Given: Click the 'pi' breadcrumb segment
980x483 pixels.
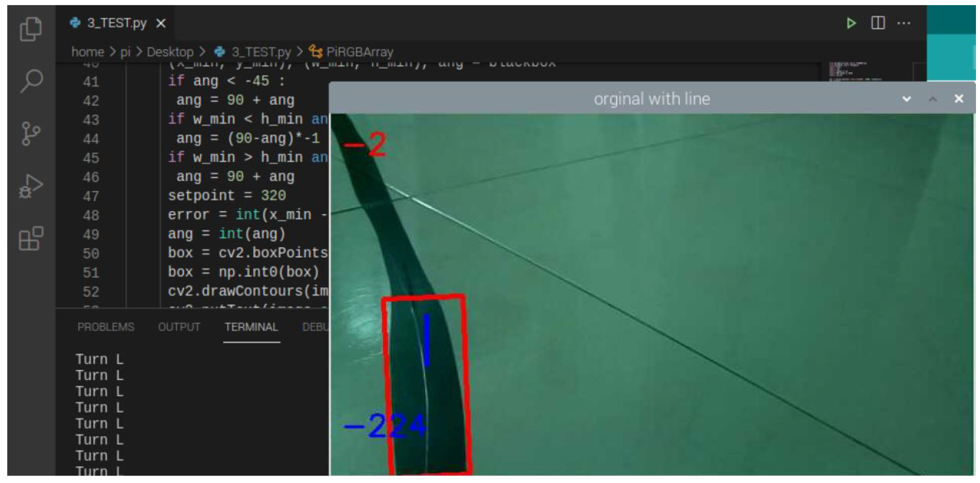Looking at the screenshot, I should point(125,52).
